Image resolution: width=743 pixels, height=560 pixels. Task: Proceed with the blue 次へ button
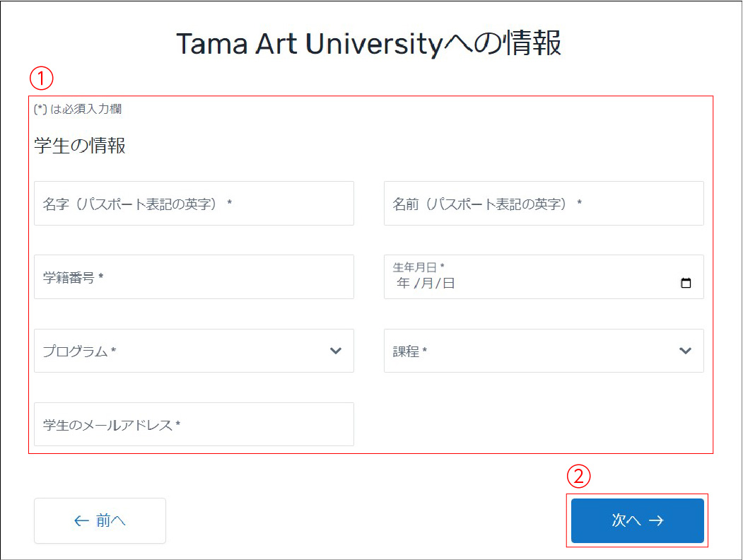(x=637, y=521)
